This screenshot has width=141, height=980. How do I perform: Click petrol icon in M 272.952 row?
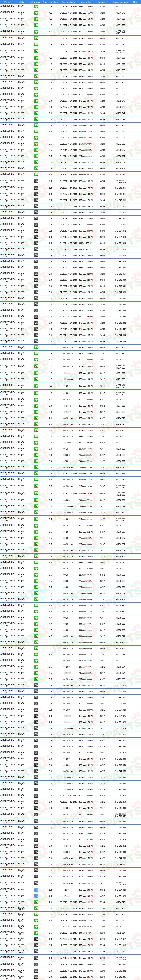click(36, 443)
